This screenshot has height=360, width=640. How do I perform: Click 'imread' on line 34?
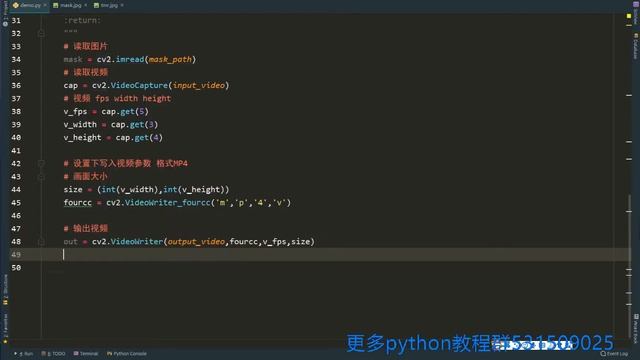click(x=130, y=60)
